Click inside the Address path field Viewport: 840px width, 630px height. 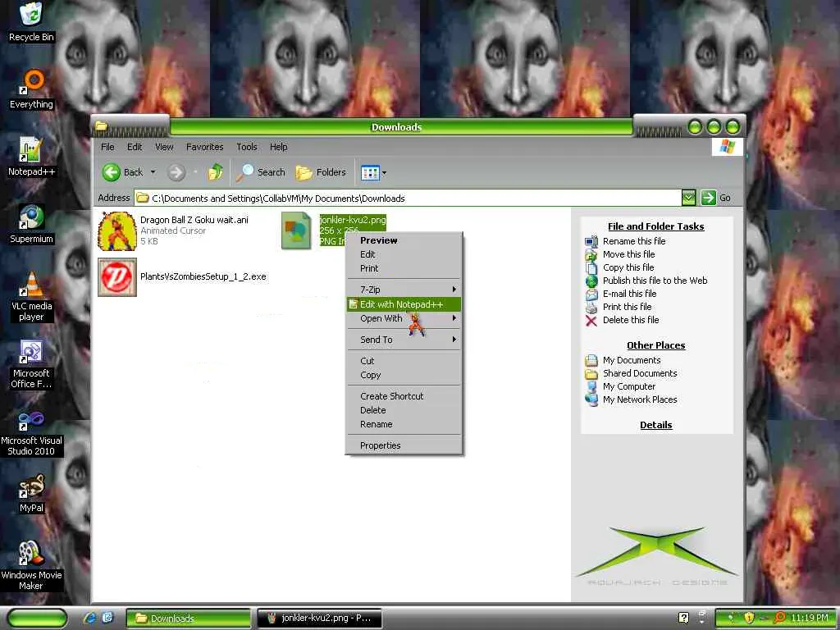tap(409, 198)
